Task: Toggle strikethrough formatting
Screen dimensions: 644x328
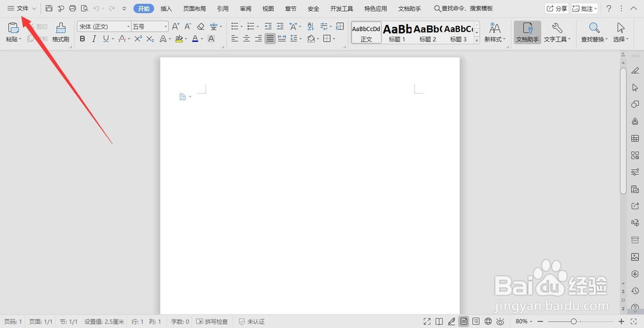Action: click(122, 39)
